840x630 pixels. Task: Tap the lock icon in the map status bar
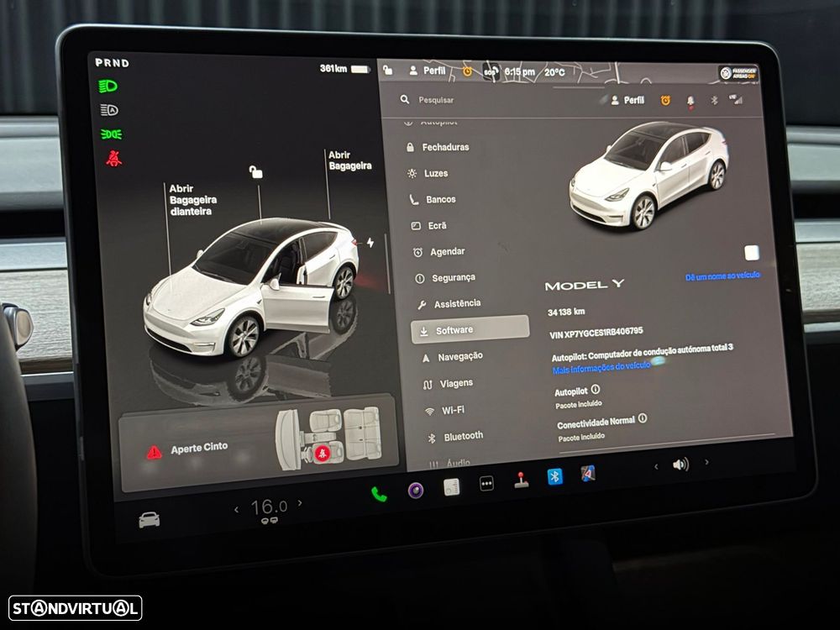[x=388, y=71]
